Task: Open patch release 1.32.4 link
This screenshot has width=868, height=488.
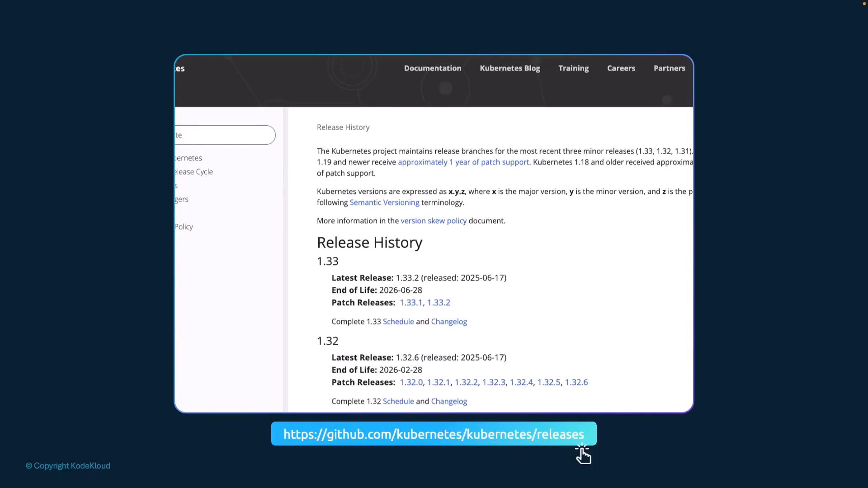Action: [521, 382]
